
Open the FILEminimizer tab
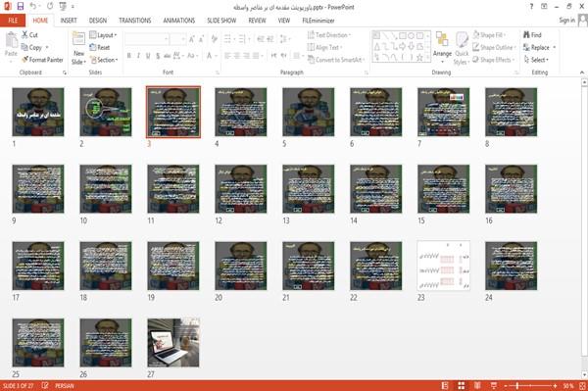[x=318, y=21]
